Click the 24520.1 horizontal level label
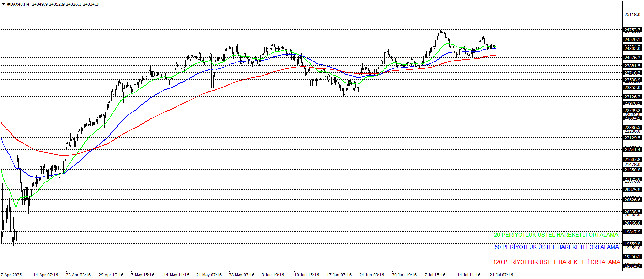Image resolution: width=644 pixels, height=279 pixels. pyautogui.click(x=632, y=40)
